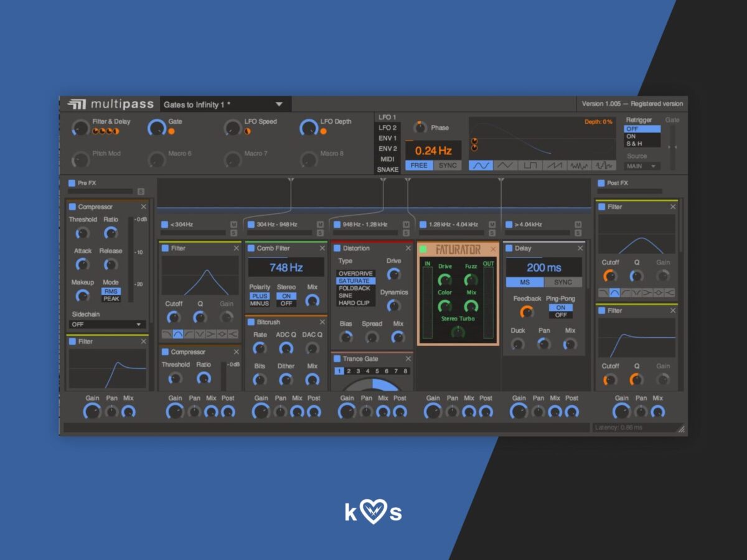Turn Ping-Pong OFF in Delay
The image size is (747, 560).
(561, 315)
